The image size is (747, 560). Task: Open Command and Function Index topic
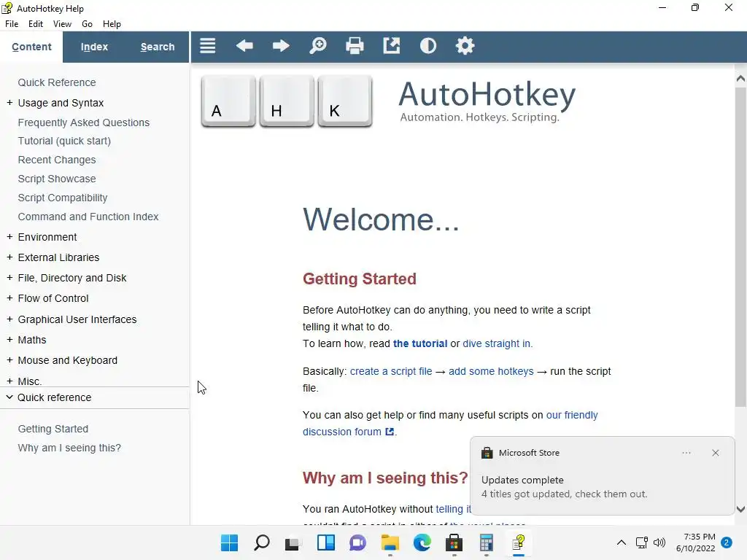point(88,217)
